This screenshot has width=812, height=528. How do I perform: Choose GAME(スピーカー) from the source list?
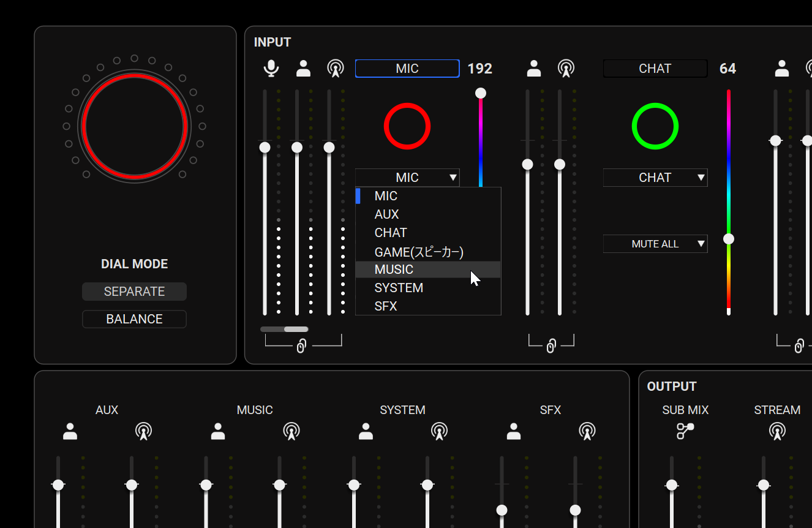coord(428,251)
